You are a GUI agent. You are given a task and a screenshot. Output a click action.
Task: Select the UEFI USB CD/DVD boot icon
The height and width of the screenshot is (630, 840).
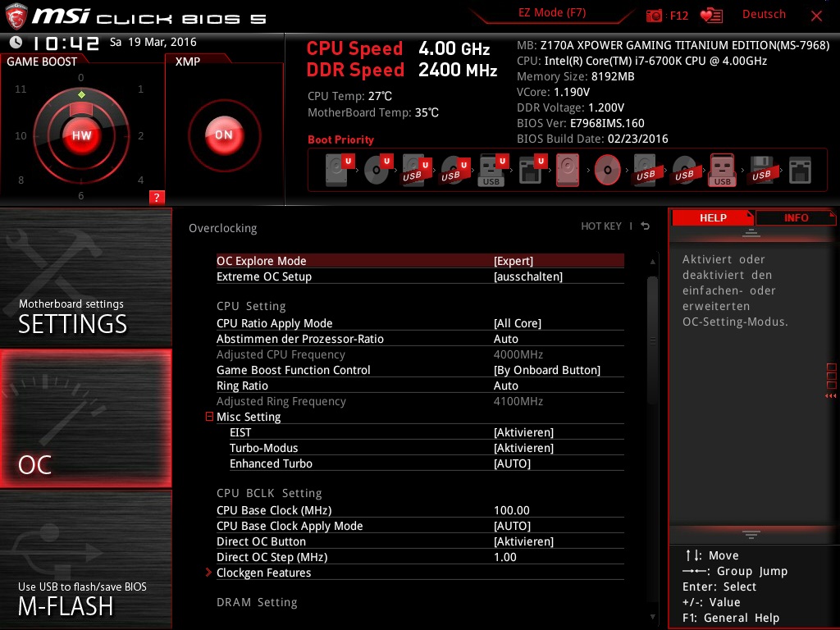pos(455,171)
